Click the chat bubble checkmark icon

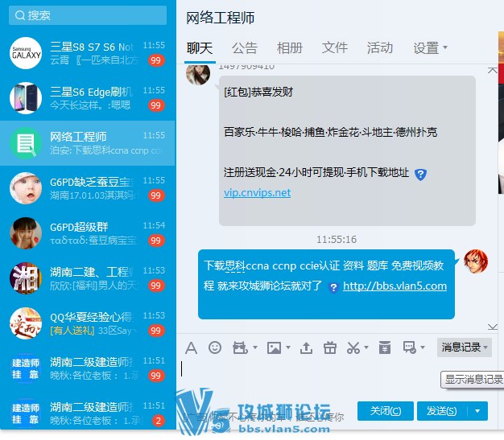409,347
